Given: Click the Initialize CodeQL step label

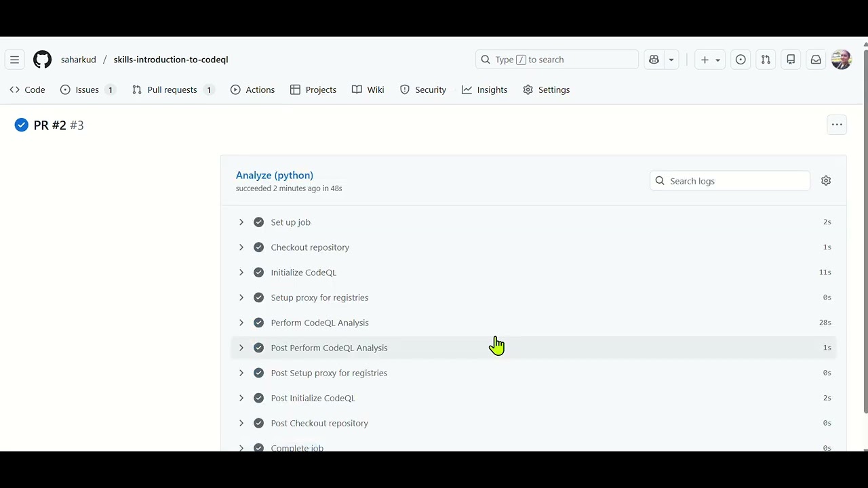Looking at the screenshot, I should coord(304,272).
